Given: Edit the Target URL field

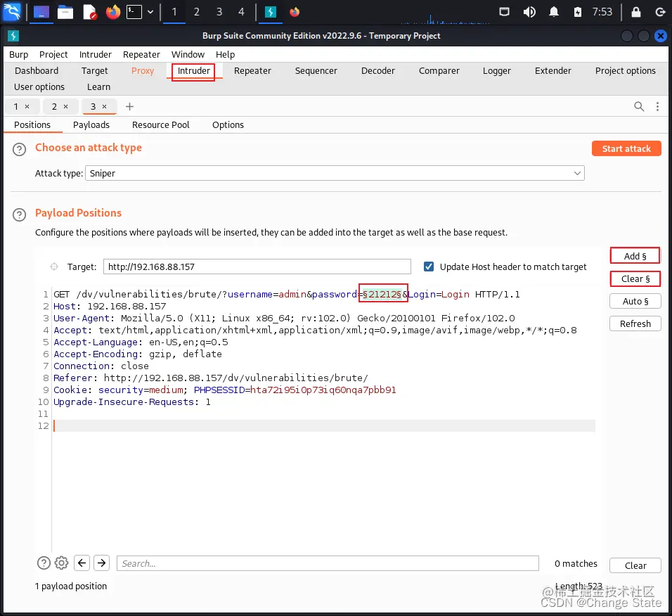Looking at the screenshot, I should point(257,267).
